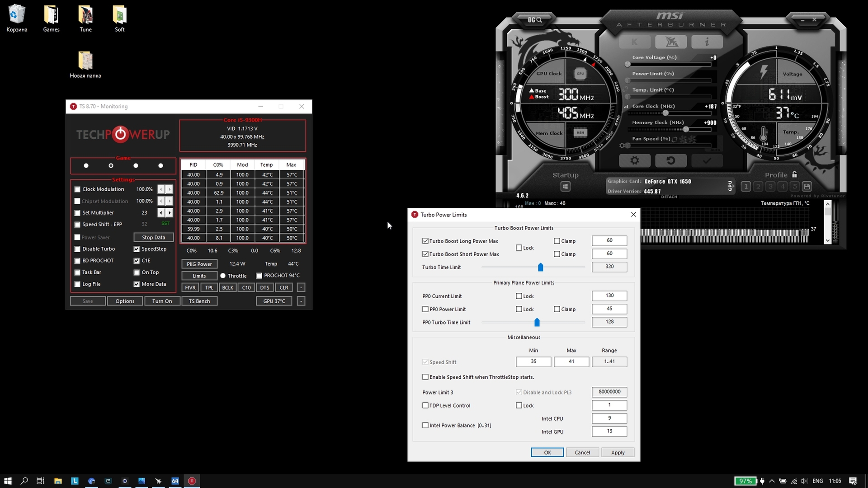Click the Profile lock icon in Afterburner
Image resolution: width=868 pixels, height=488 pixels.
(795, 174)
